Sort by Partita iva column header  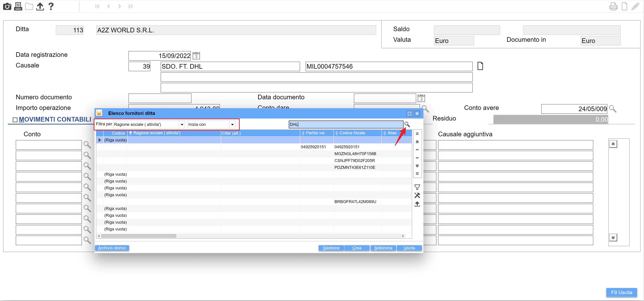point(315,133)
